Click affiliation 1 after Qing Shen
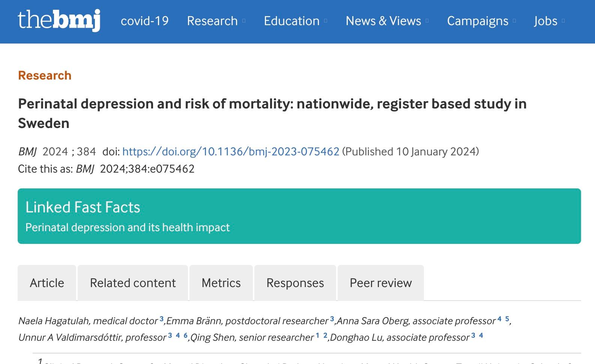The image size is (595, 364). click(x=317, y=335)
